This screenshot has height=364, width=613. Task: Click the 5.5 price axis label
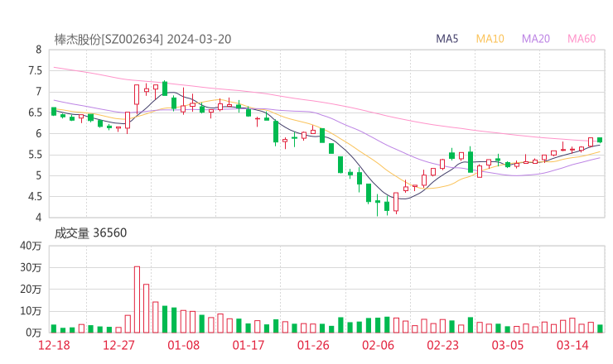[x=35, y=155]
